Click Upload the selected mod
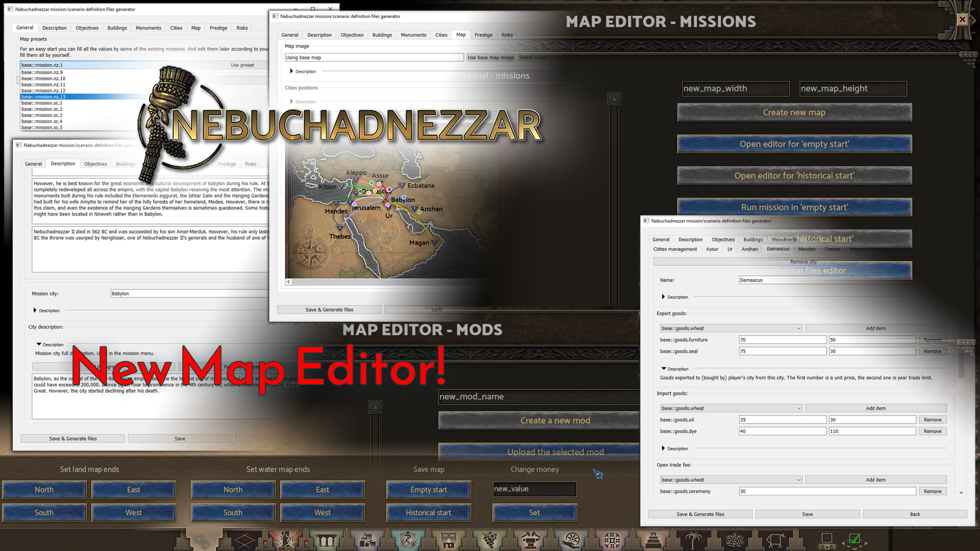 539,452
